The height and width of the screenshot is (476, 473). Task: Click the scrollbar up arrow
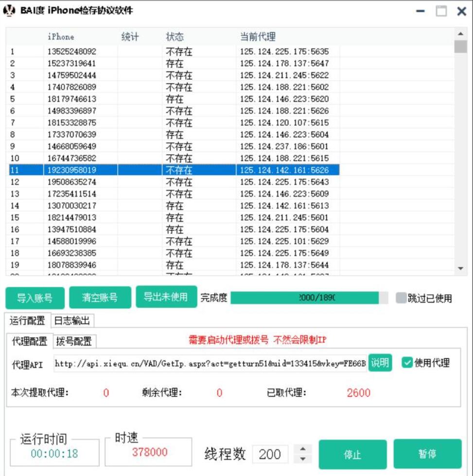[x=460, y=34]
